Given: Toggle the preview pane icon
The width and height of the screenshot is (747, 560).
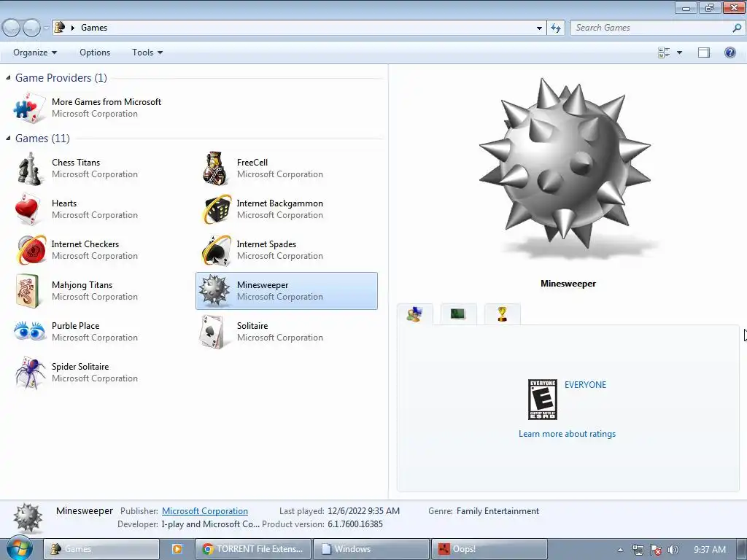Looking at the screenshot, I should pyautogui.click(x=704, y=52).
